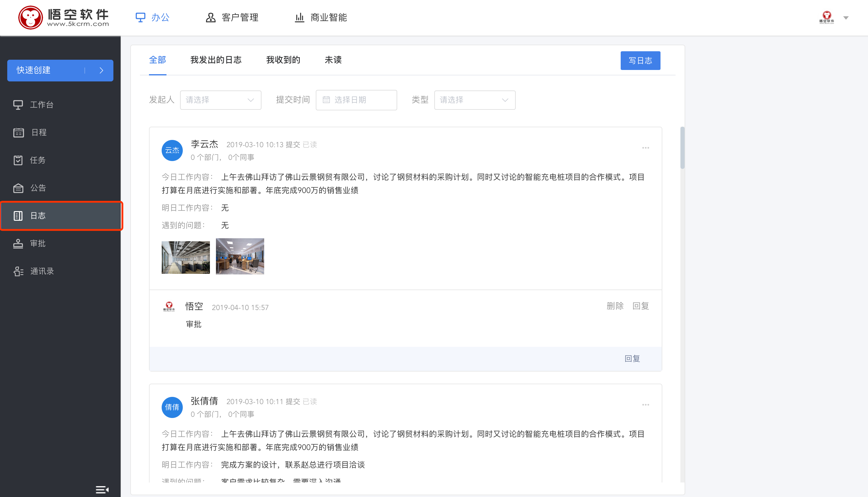Open 日程 calendar in the sidebar
Image resolution: width=868 pixels, height=497 pixels.
[x=60, y=132]
